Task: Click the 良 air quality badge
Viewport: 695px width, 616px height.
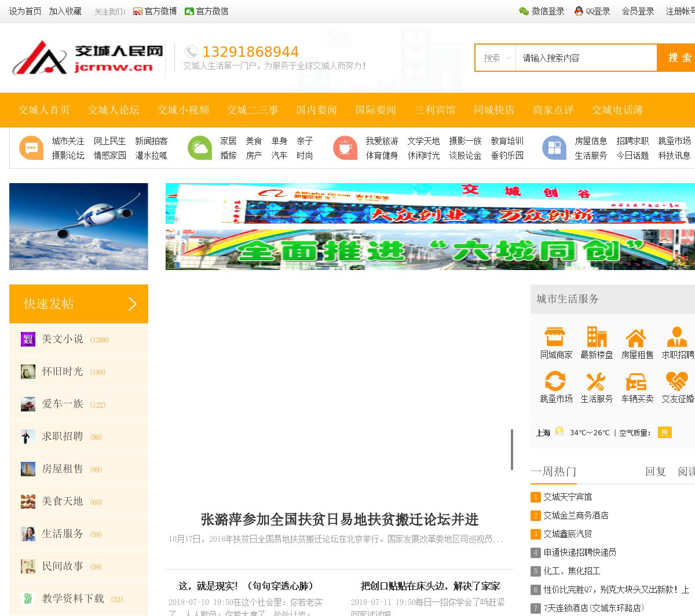Action: click(x=665, y=432)
